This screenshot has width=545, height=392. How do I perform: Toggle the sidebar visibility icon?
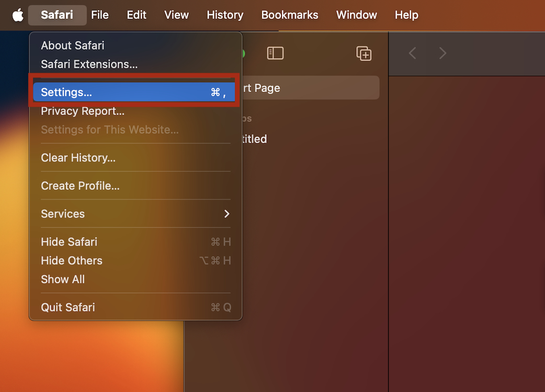point(275,53)
